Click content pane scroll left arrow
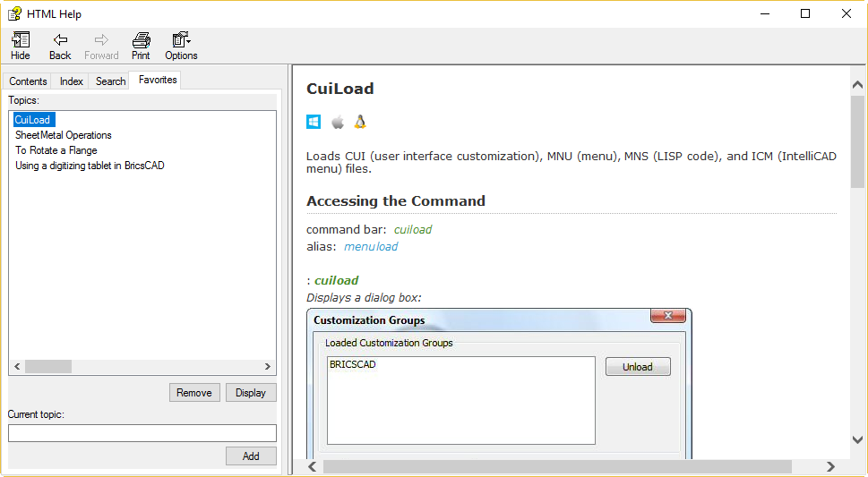 click(x=313, y=466)
